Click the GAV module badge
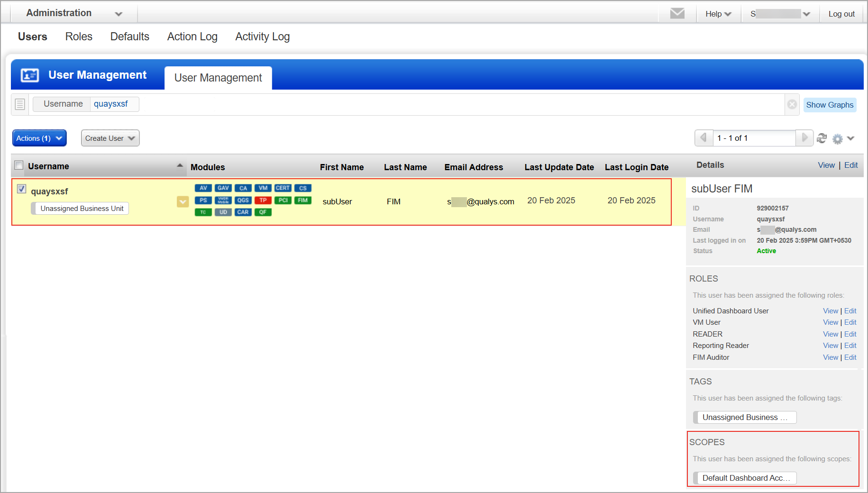Viewport: 868px width, 493px height. tap(223, 188)
